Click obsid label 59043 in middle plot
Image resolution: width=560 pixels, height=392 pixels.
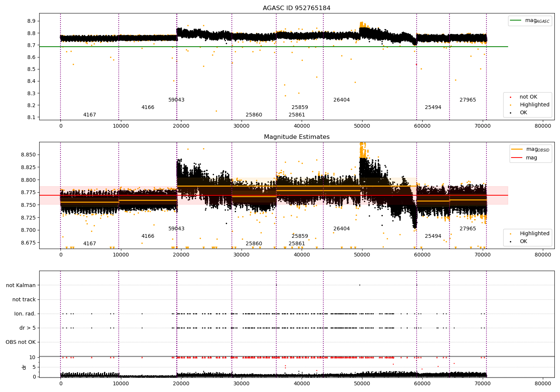[176, 229]
